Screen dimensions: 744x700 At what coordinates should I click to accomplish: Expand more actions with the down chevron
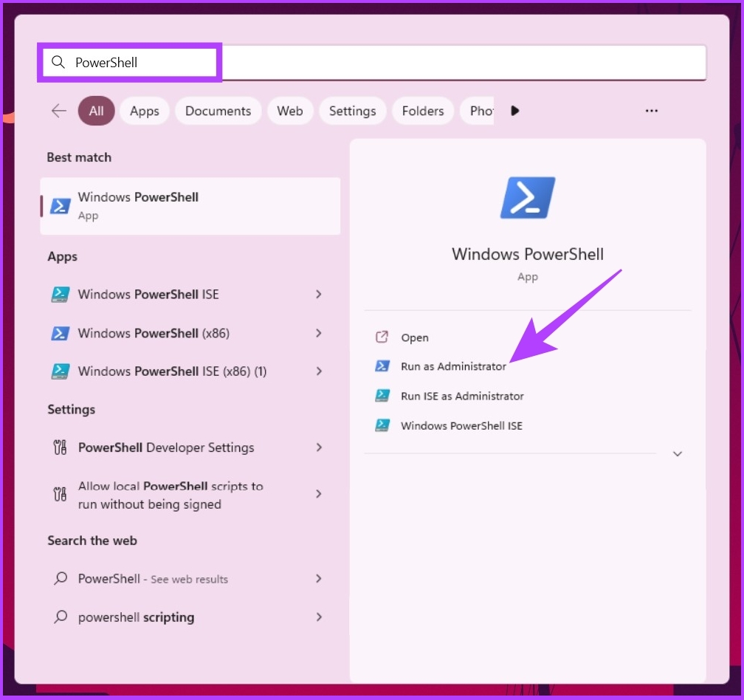(678, 453)
